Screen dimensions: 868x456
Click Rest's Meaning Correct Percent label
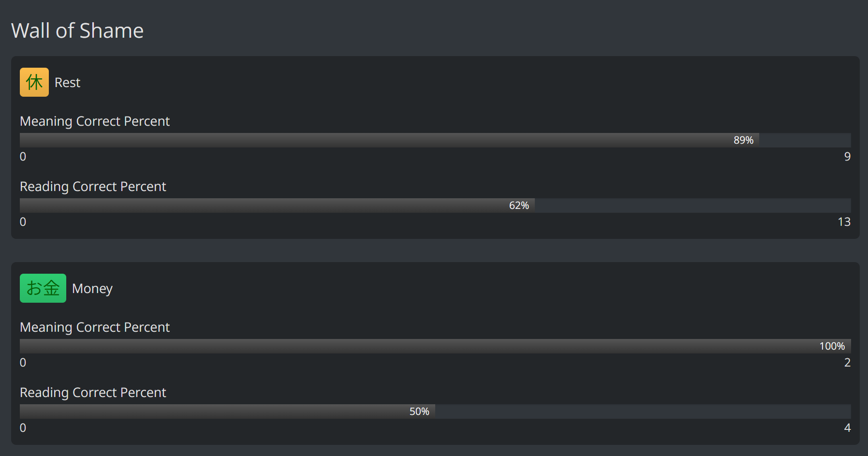pyautogui.click(x=95, y=121)
